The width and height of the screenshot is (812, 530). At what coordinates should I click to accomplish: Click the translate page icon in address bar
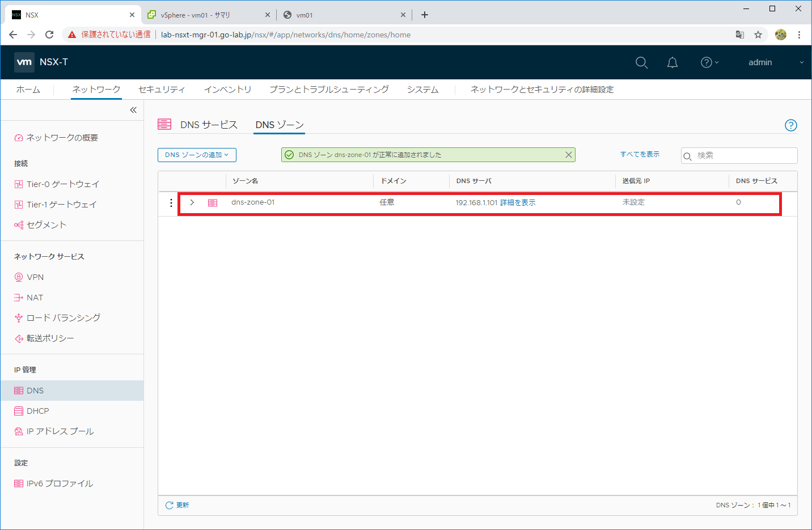pyautogui.click(x=740, y=35)
